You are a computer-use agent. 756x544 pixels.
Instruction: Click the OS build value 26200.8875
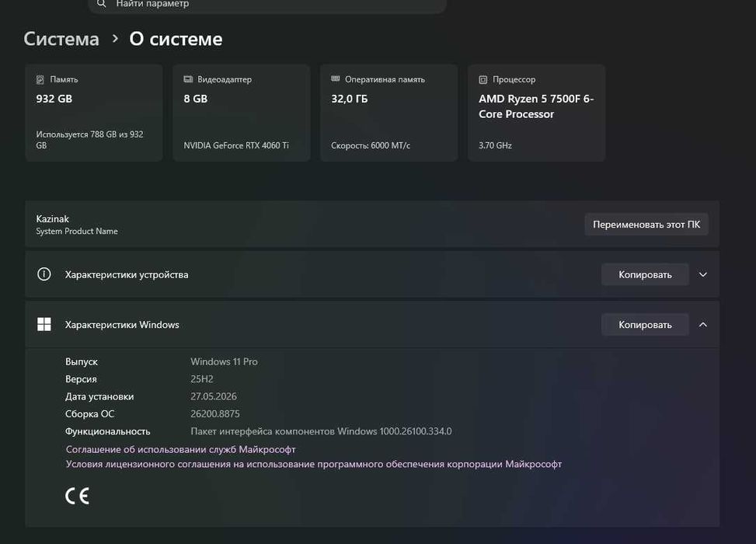point(215,413)
